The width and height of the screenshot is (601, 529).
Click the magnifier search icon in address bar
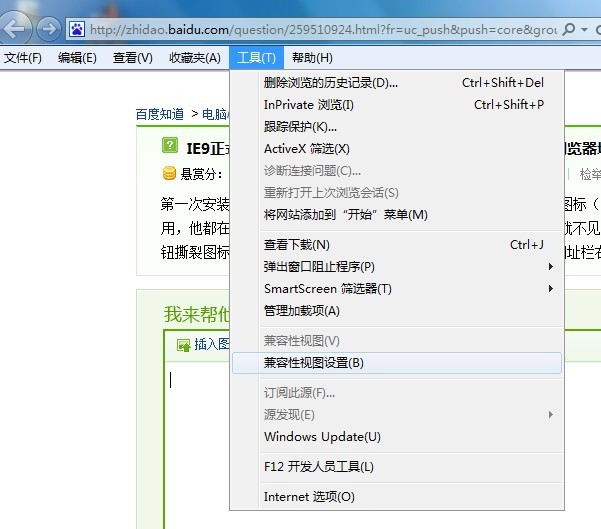568,29
